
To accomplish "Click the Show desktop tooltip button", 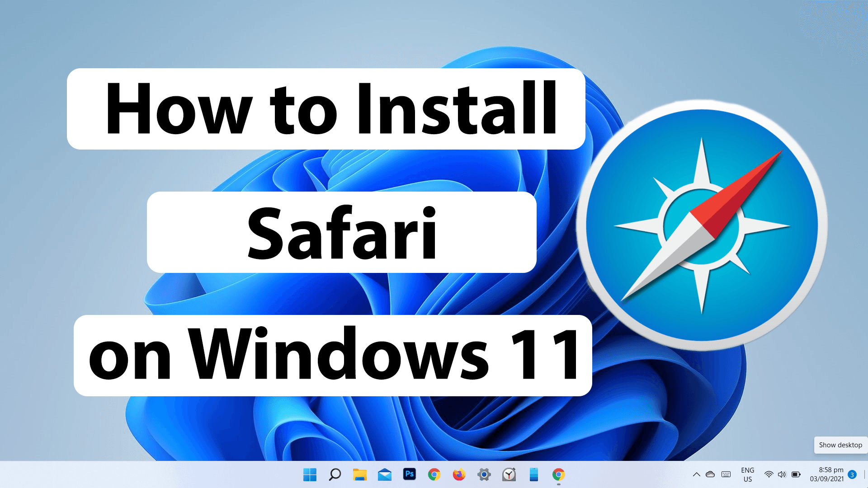I will click(840, 445).
